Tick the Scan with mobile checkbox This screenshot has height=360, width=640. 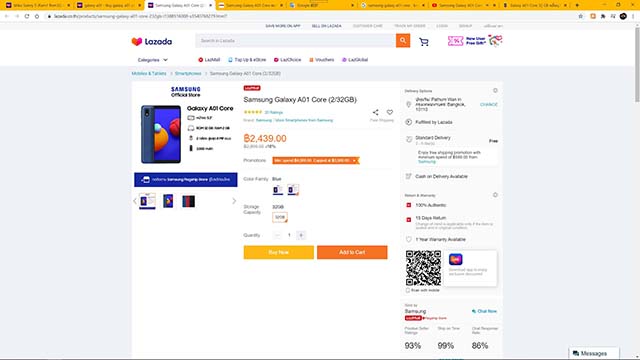tap(408, 290)
